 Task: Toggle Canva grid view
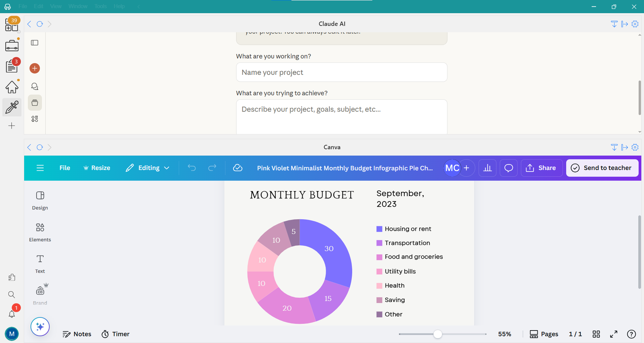tap(596, 334)
